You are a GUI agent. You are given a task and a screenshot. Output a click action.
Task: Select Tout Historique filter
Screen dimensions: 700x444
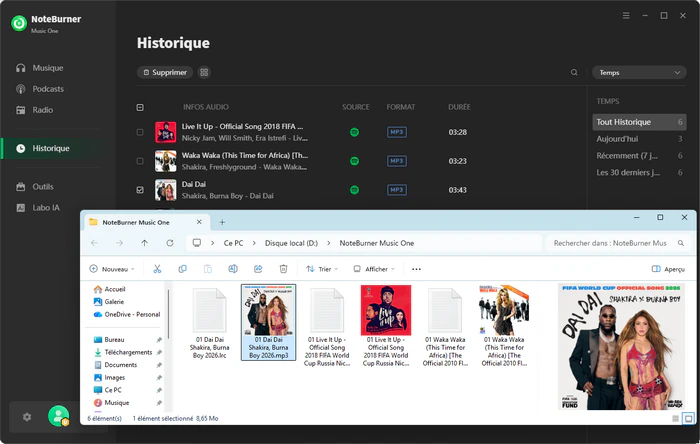pyautogui.click(x=639, y=122)
